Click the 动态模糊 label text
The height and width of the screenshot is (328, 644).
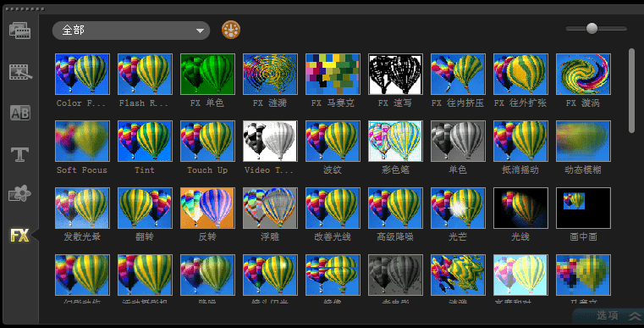point(583,170)
